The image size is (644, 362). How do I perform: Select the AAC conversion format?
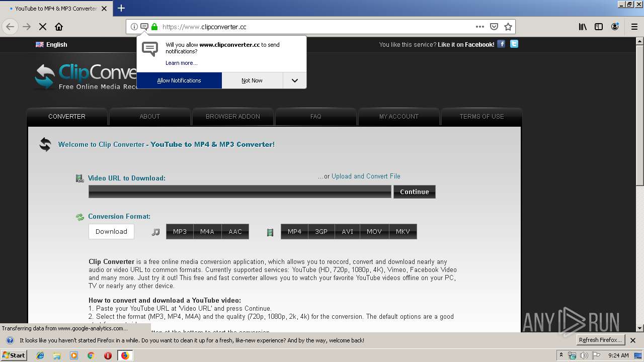235,231
